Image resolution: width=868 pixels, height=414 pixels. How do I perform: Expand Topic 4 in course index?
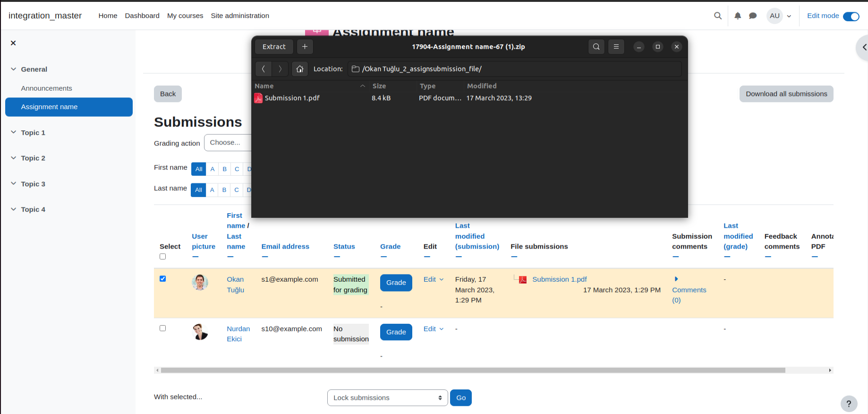pyautogui.click(x=13, y=209)
